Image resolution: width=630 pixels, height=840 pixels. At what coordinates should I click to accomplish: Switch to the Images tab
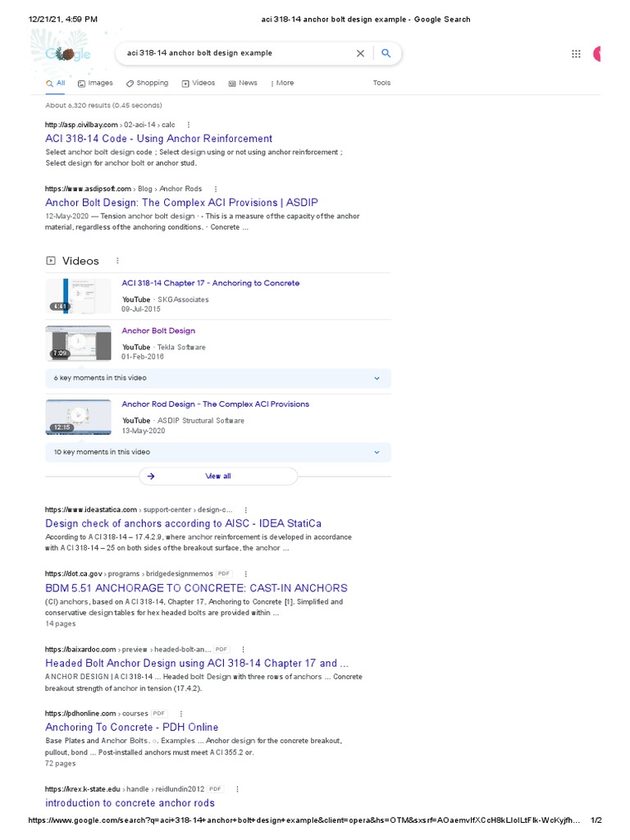click(95, 83)
